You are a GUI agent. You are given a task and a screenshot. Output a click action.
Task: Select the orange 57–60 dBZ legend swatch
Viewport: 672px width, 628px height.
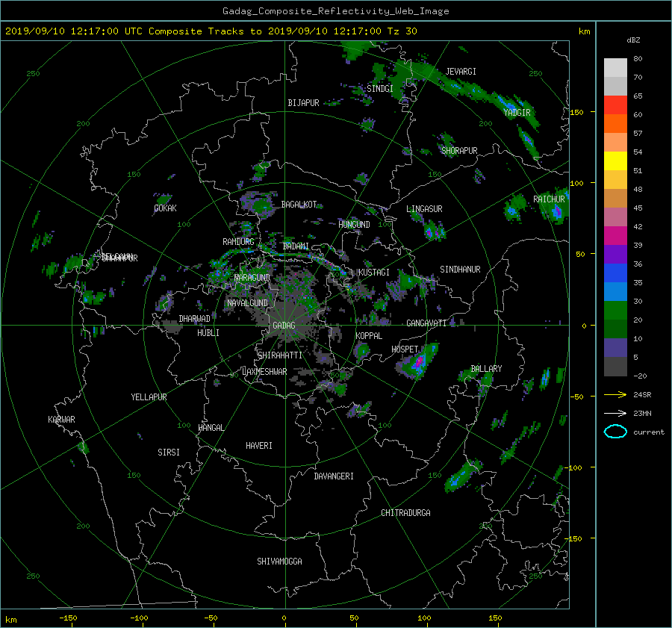[x=615, y=124]
